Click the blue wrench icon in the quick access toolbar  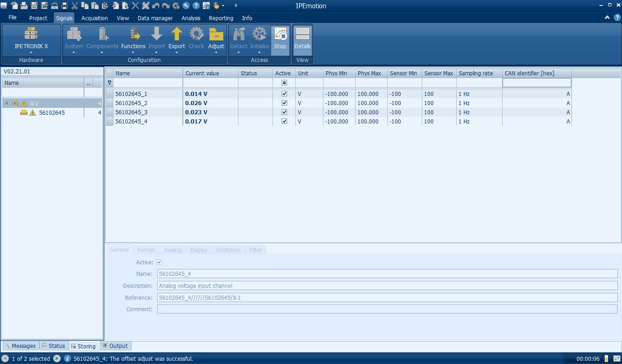[186, 6]
